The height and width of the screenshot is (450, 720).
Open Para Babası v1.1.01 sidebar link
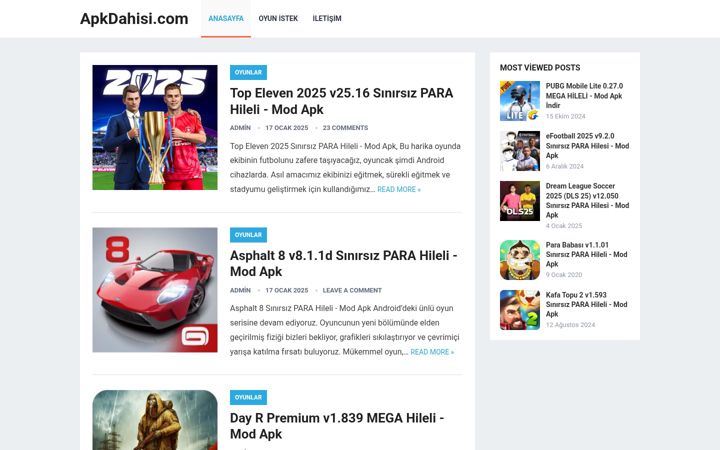pyautogui.click(x=586, y=254)
